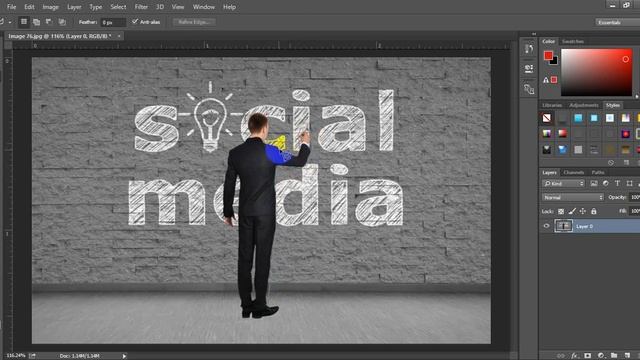
Task: Open the History panel icon
Action: [x=529, y=49]
